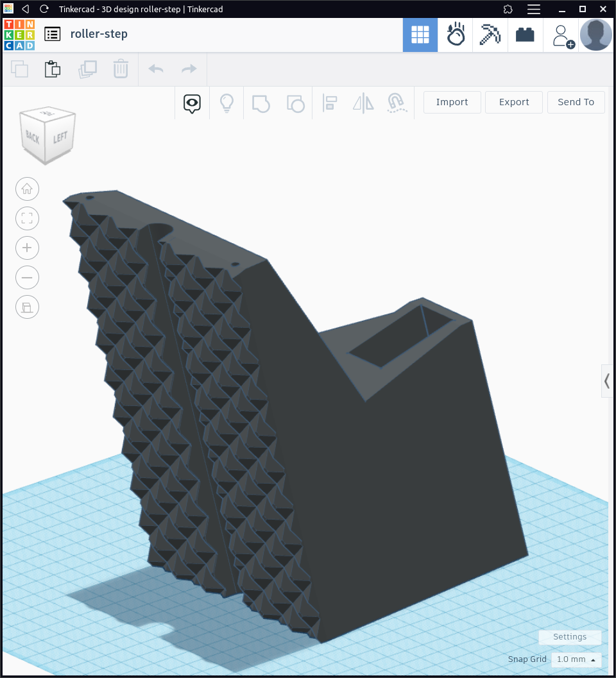
Task: Reset to Home view
Action: 27,189
